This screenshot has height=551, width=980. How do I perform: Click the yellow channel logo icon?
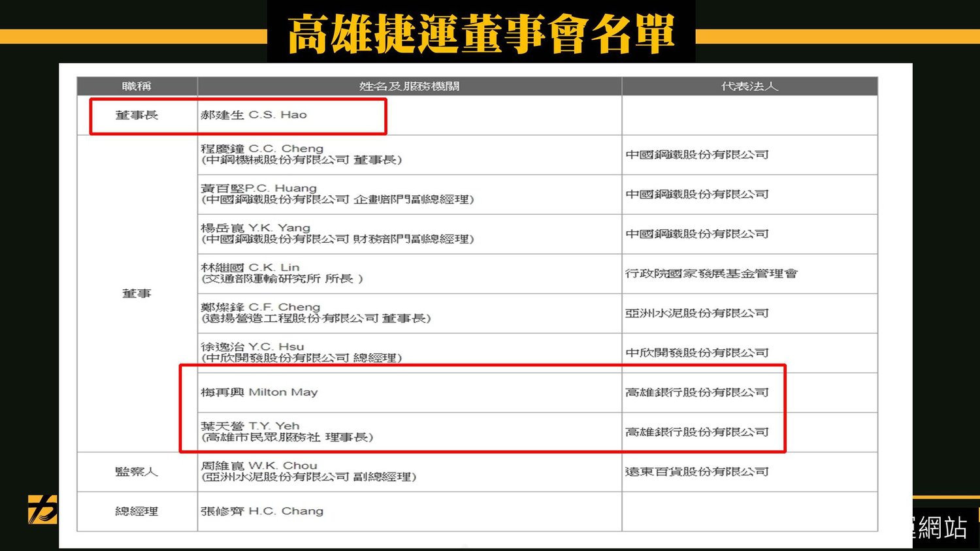[42, 509]
